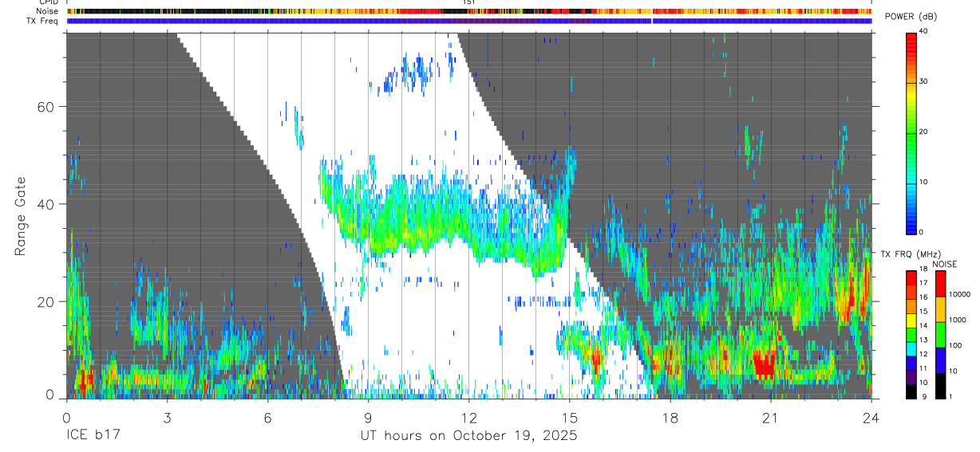The height and width of the screenshot is (452, 980).
Task: Click the red top segment of the NOISE legend
Action: [x=939, y=284]
